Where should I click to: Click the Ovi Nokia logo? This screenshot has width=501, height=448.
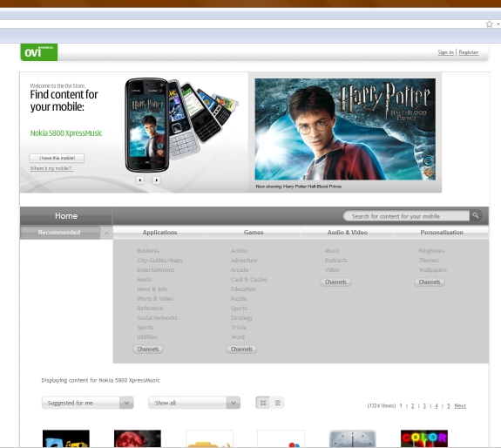pos(39,52)
